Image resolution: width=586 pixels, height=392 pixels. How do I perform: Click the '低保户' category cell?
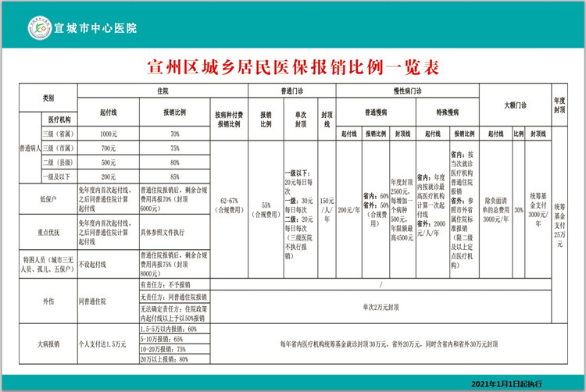(48, 199)
